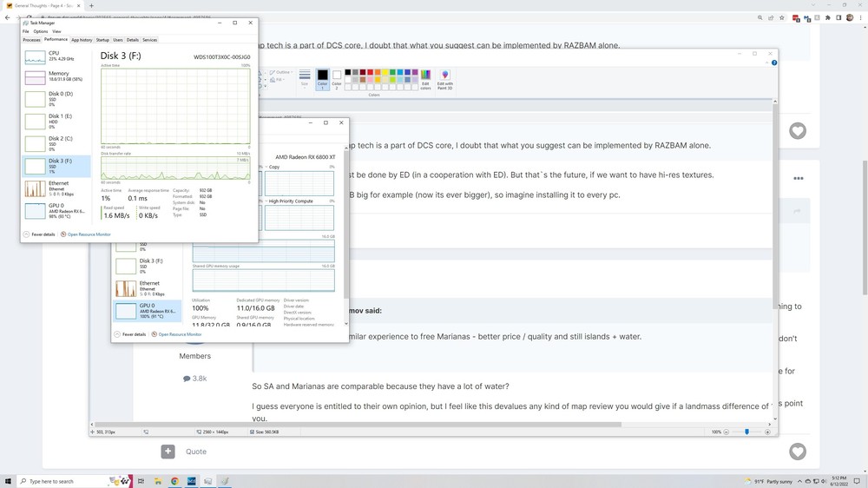
Task: Select Memory in Task Manager sidebar
Action: point(56,76)
